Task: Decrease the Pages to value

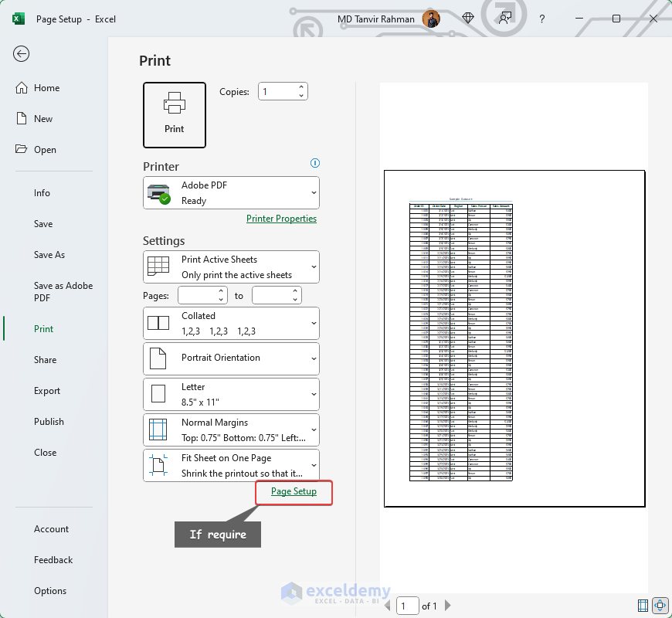Action: (x=295, y=300)
